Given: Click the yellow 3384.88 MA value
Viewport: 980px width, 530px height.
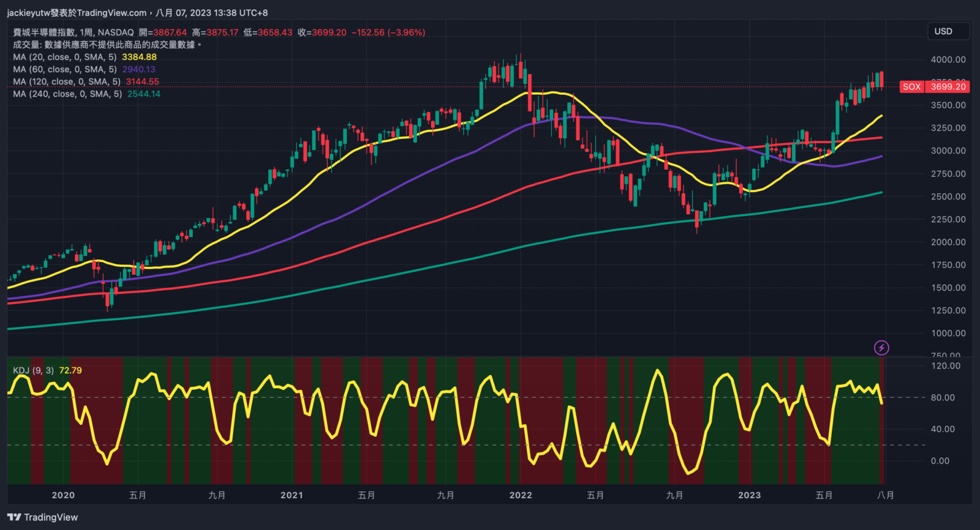Looking at the screenshot, I should 139,57.
